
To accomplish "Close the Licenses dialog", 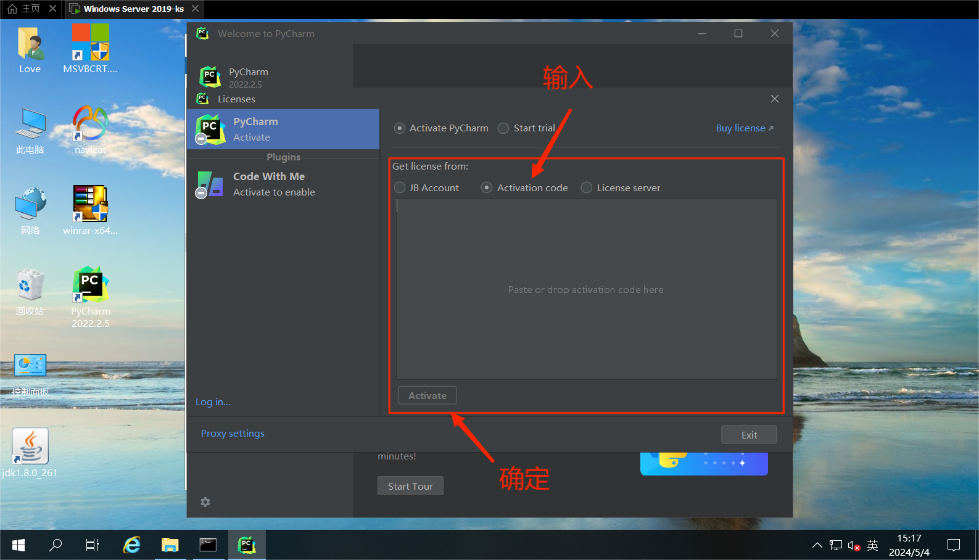I will tap(775, 99).
